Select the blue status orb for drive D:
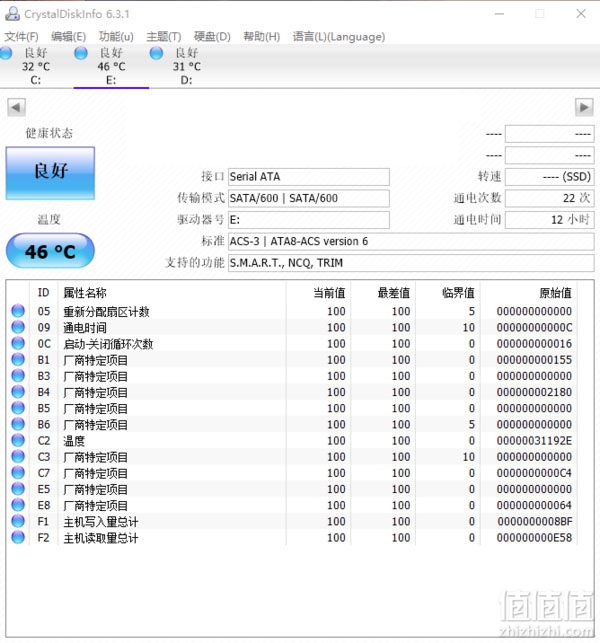The image size is (600, 643). pyautogui.click(x=156, y=53)
